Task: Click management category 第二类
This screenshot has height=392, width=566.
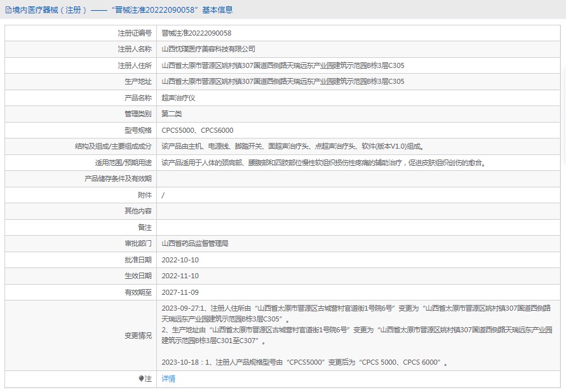Action: point(172,114)
